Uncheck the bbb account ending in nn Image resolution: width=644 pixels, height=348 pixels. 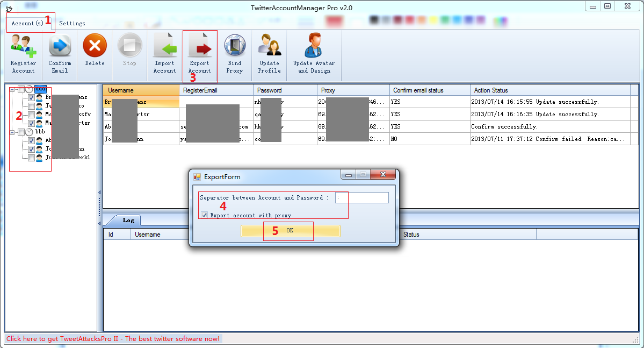31,149
